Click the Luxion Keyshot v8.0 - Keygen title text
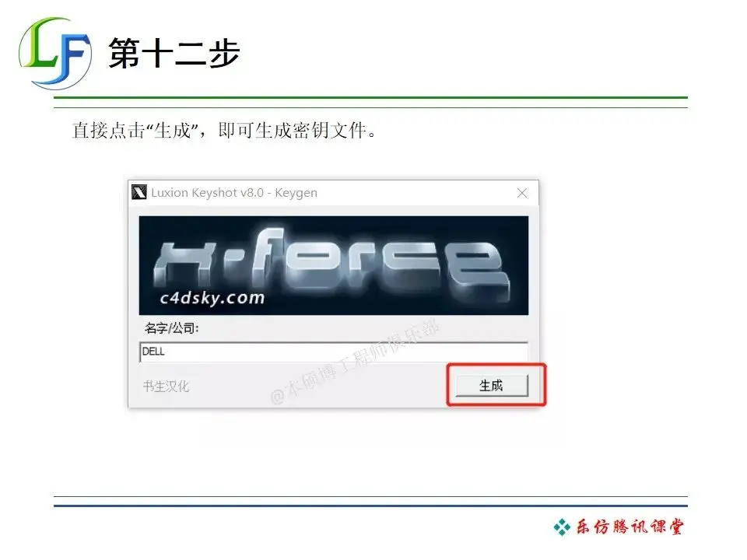The width and height of the screenshot is (747, 560). point(234,192)
